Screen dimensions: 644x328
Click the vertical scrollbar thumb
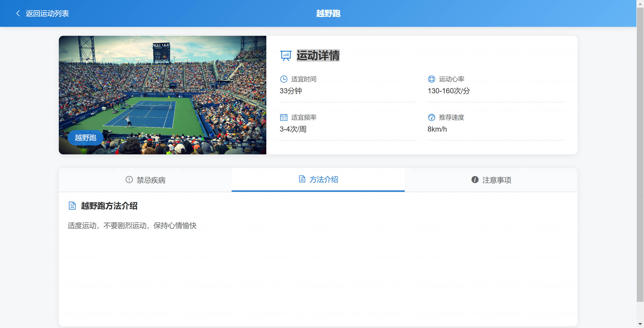coord(640,155)
